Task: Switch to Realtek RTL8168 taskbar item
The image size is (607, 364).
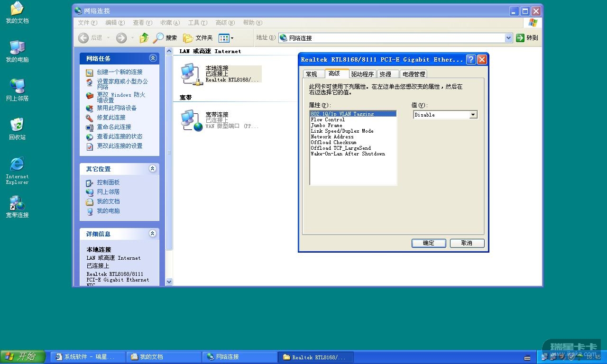Action: 316,357
